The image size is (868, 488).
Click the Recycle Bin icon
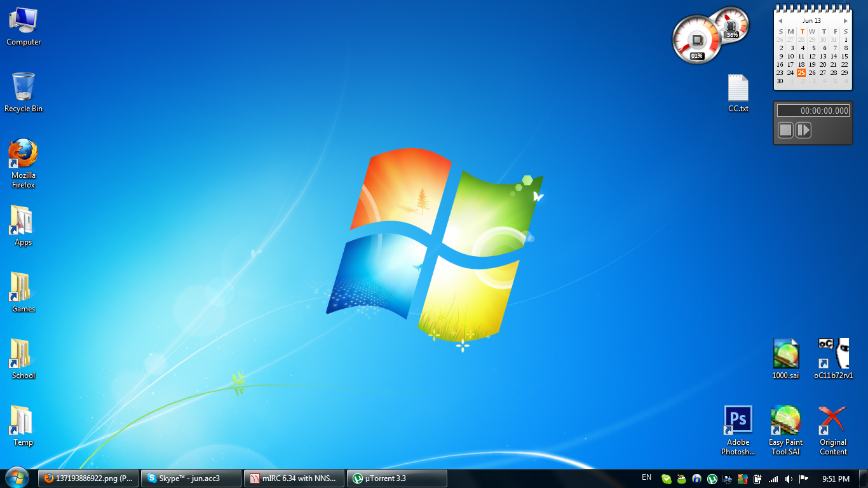23,88
